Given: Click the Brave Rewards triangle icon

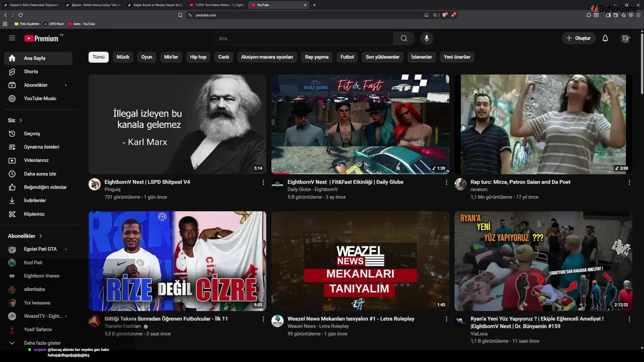Looking at the screenshot, I should (x=453, y=15).
